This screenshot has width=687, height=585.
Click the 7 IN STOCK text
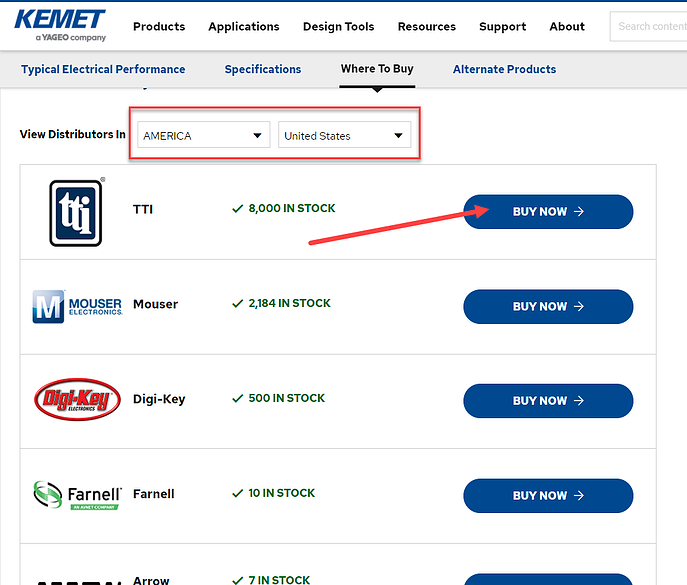pyautogui.click(x=279, y=580)
